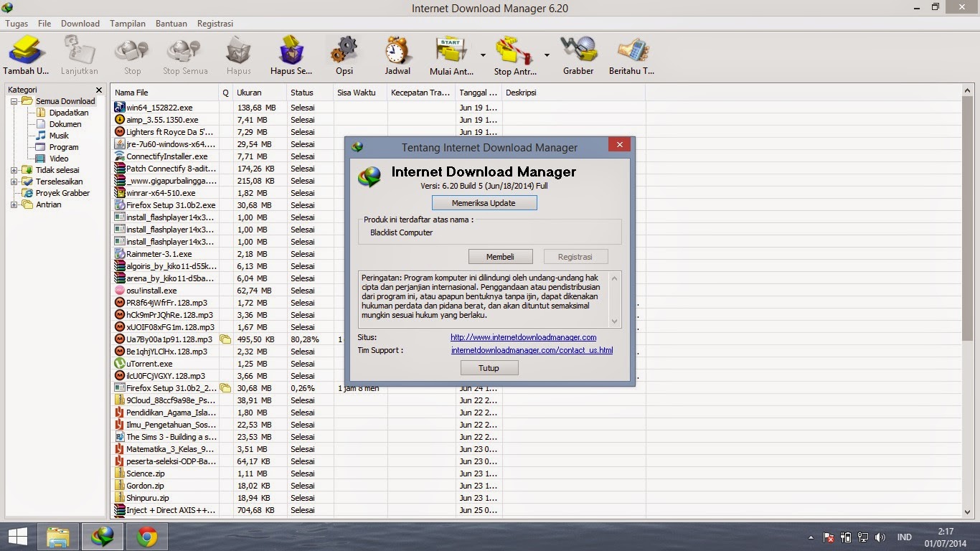
Task: Select the Musik category icon
Action: pos(41,136)
